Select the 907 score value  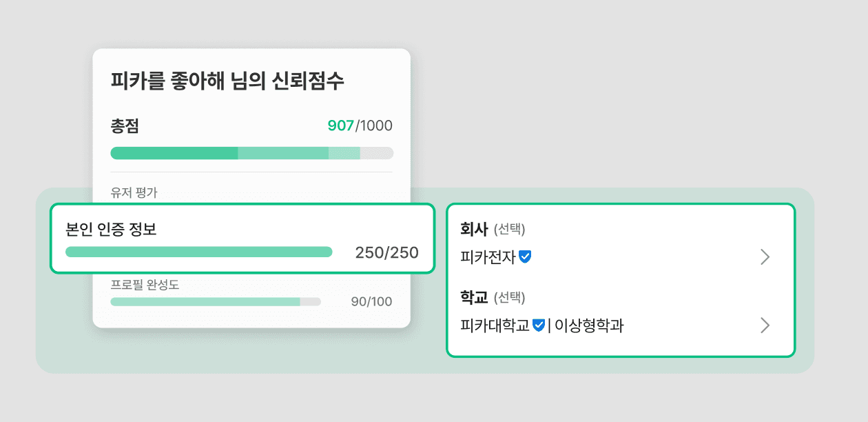click(337, 125)
